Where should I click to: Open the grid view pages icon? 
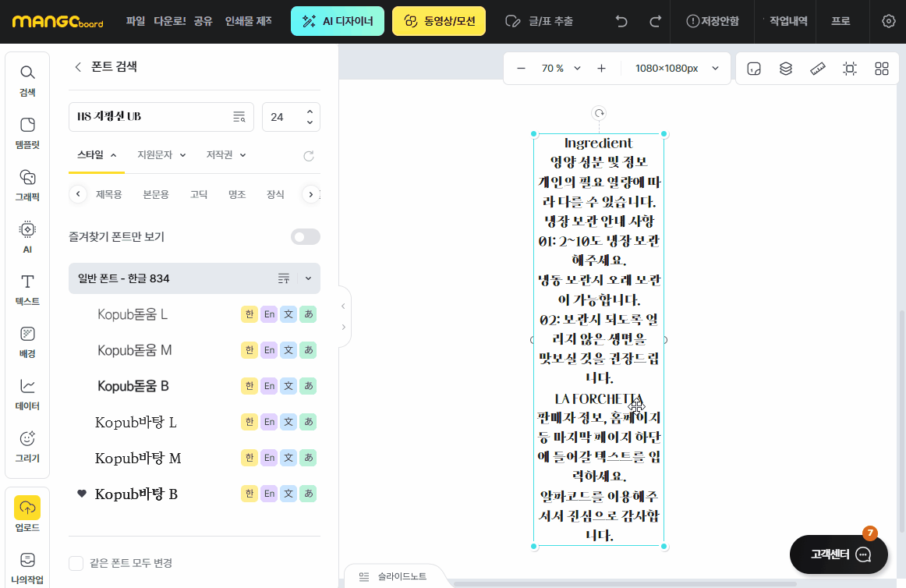(882, 69)
